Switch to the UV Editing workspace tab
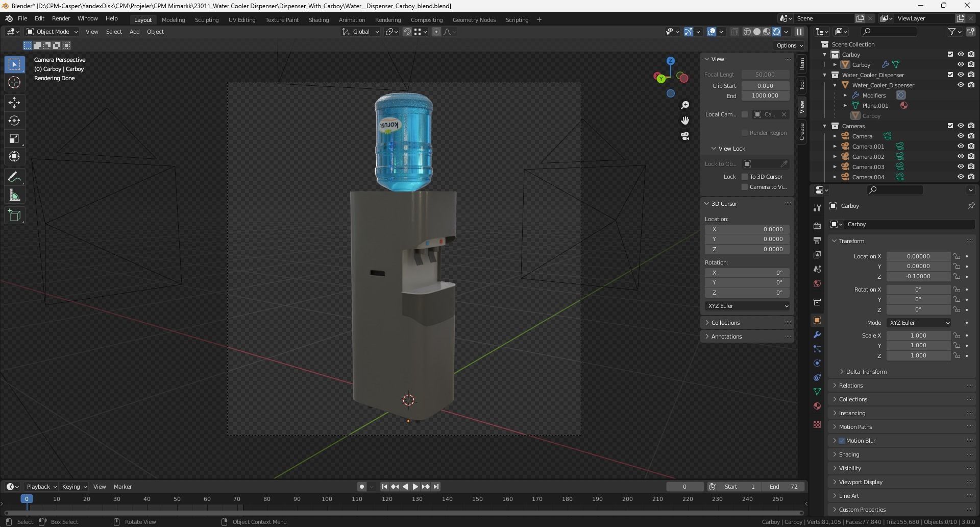 pyautogui.click(x=241, y=19)
